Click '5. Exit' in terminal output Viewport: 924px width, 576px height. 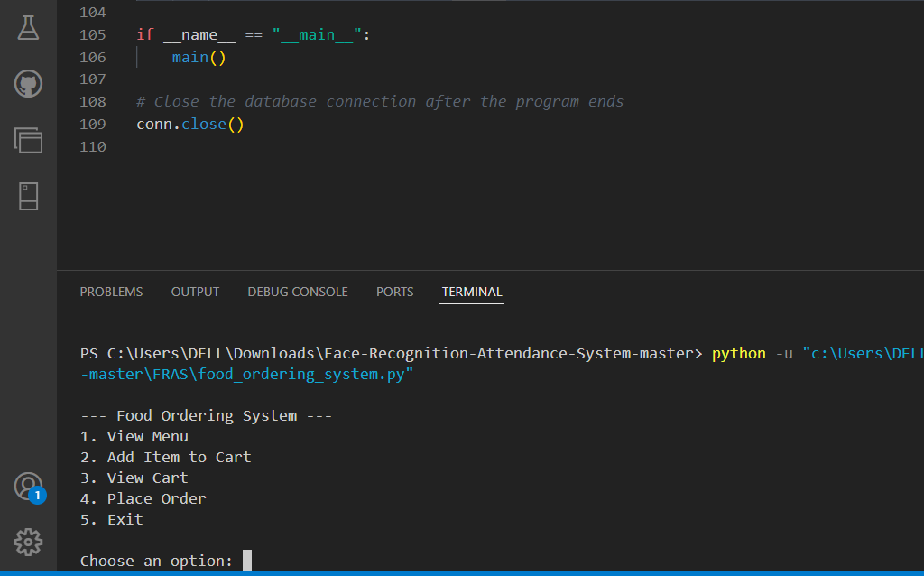coord(111,519)
